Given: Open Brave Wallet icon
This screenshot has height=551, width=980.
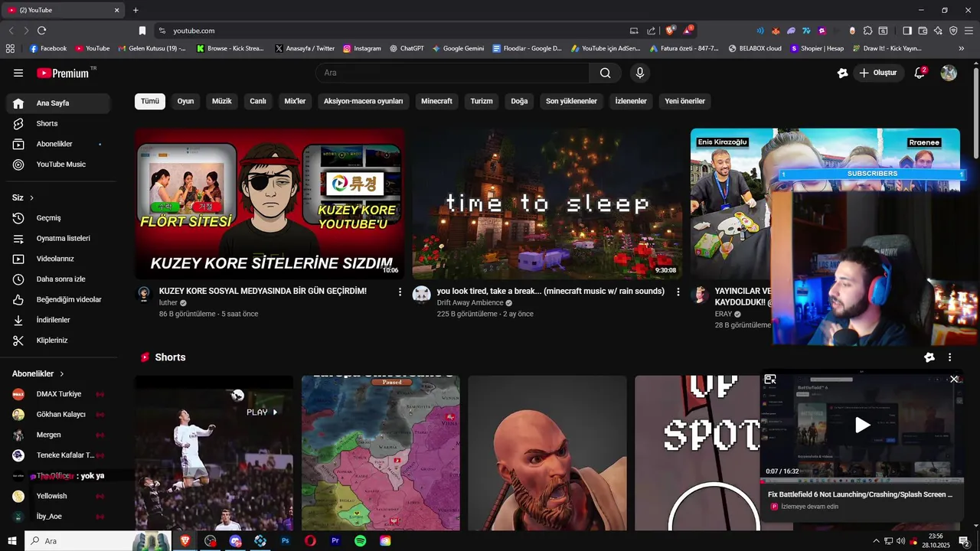Looking at the screenshot, I should (923, 31).
